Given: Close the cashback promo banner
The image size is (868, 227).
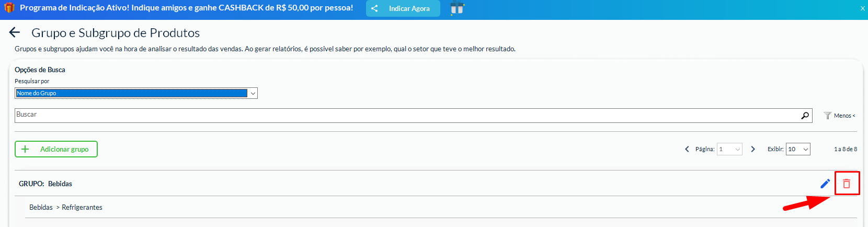Looking at the screenshot, I should [862, 8].
